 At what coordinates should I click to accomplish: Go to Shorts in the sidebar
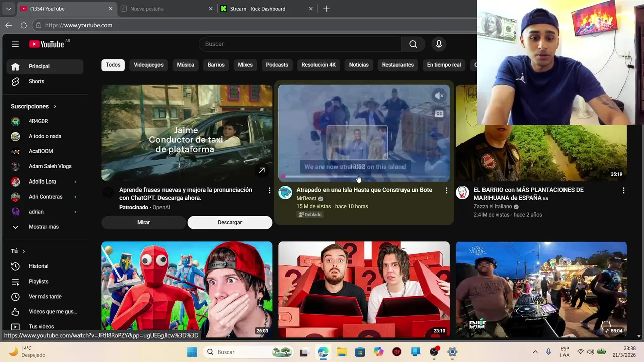click(45, 81)
